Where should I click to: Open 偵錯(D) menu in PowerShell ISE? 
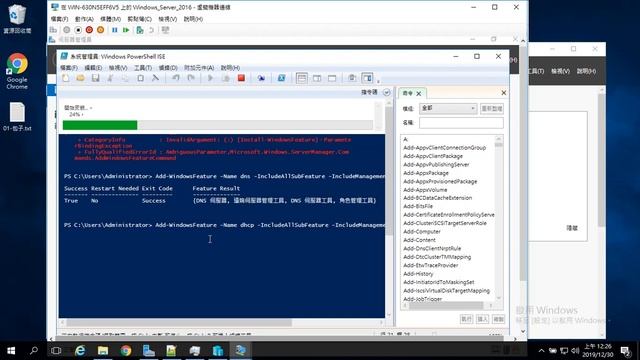coord(168,67)
